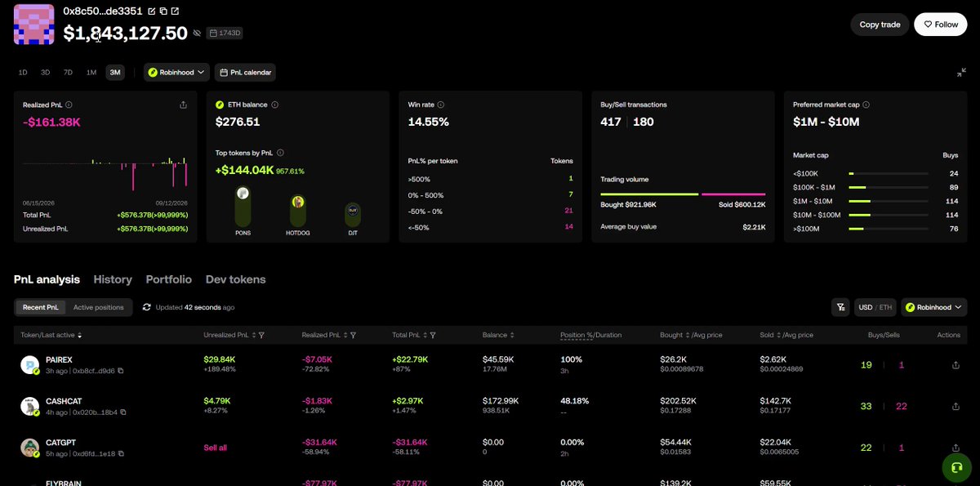Sort by Unrealized PnL column

(x=255, y=335)
